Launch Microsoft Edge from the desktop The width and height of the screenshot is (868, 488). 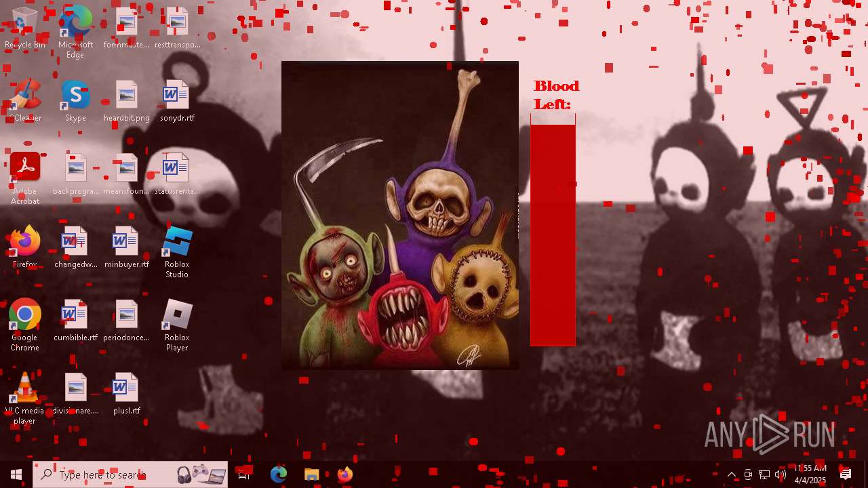(x=75, y=33)
